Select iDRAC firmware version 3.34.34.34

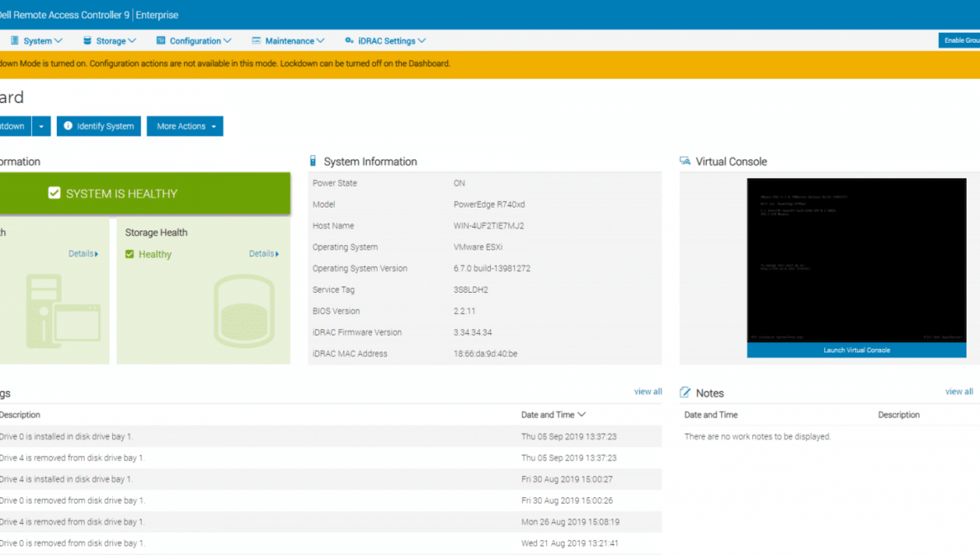click(472, 332)
